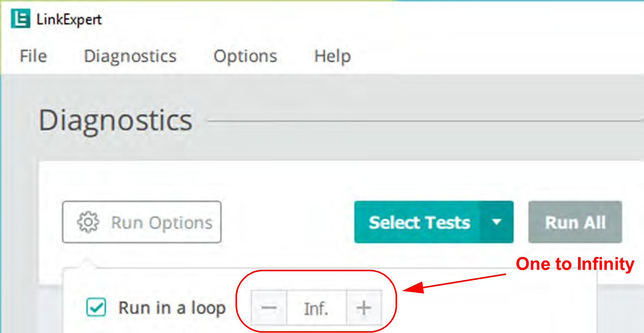
Task: Open the File menu
Action: [x=34, y=56]
